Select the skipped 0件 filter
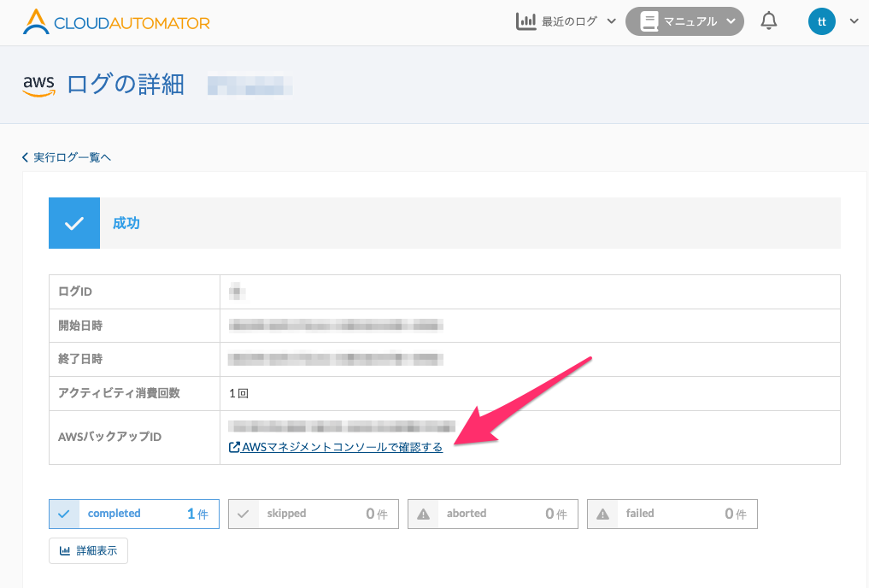The image size is (869, 588). [313, 514]
